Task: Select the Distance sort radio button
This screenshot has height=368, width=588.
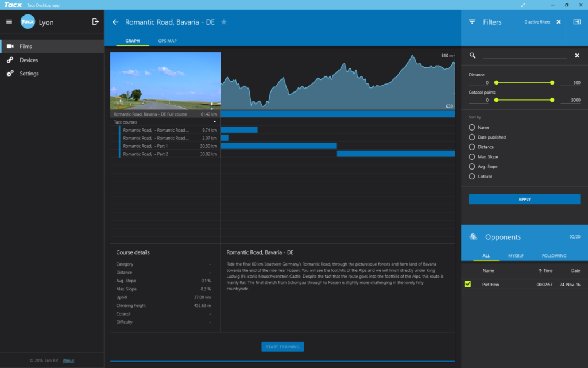Action: (472, 147)
